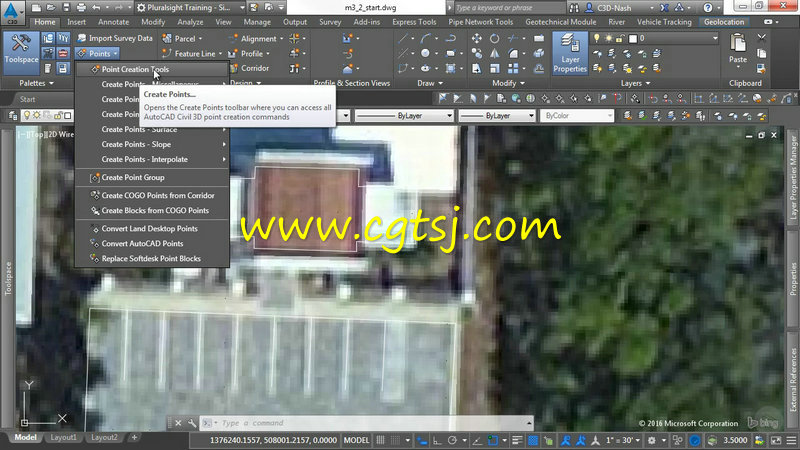
Task: Click the Parcel creation icon
Action: point(167,38)
